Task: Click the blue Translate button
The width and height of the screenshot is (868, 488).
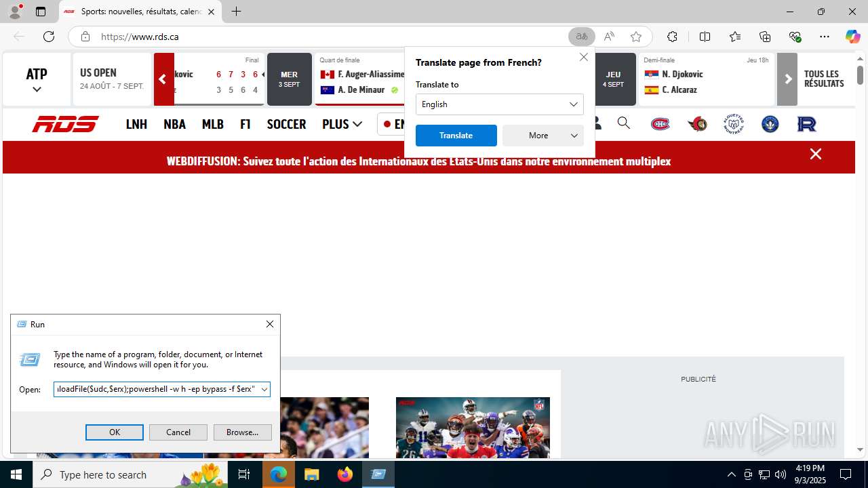Action: click(x=456, y=136)
